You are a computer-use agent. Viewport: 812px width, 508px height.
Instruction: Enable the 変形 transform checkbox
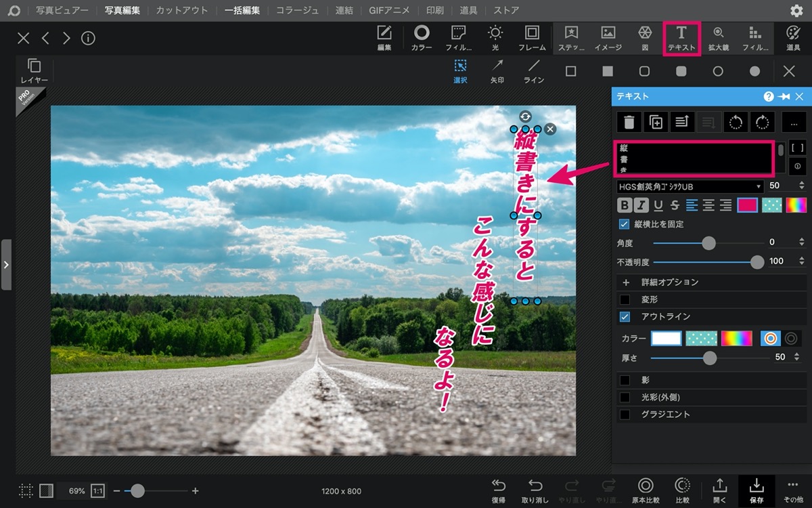click(x=625, y=299)
